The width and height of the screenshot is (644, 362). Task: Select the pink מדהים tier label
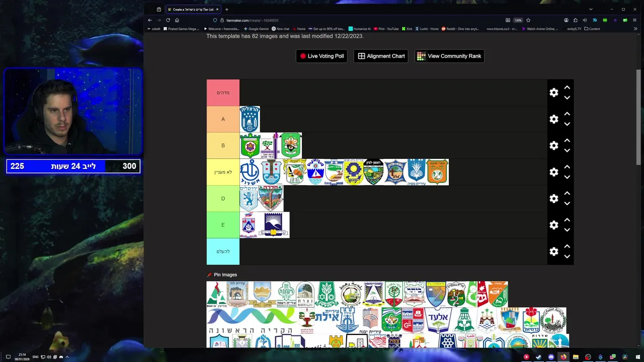click(x=223, y=93)
